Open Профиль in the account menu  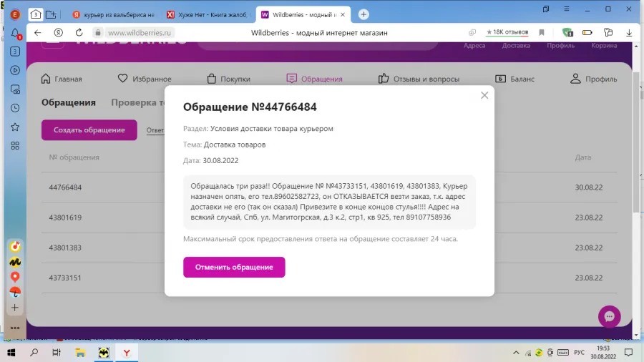(593, 79)
